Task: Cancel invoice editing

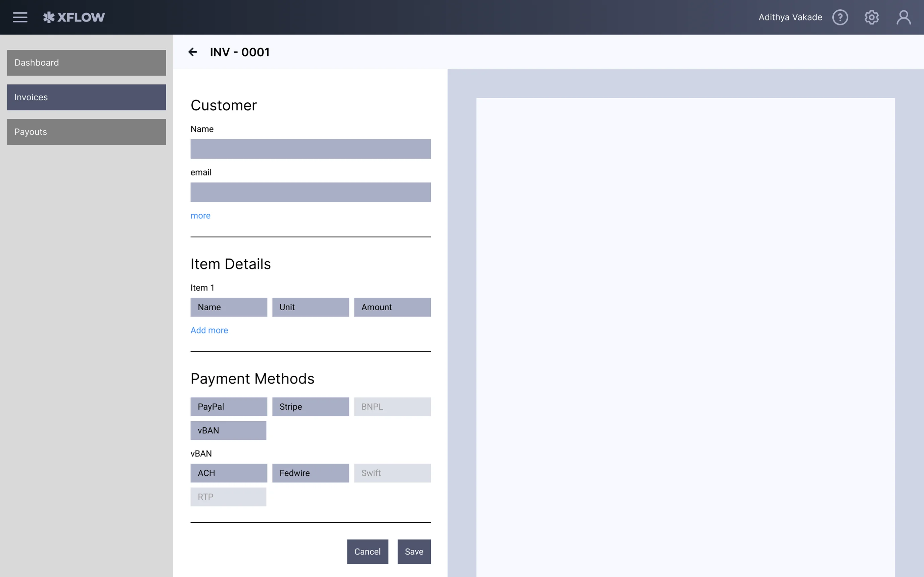Action: coord(367,552)
